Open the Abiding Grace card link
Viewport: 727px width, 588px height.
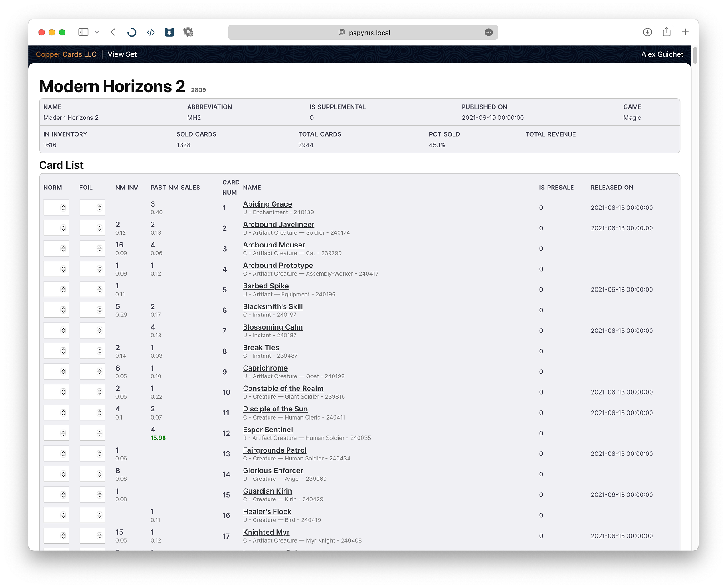267,204
